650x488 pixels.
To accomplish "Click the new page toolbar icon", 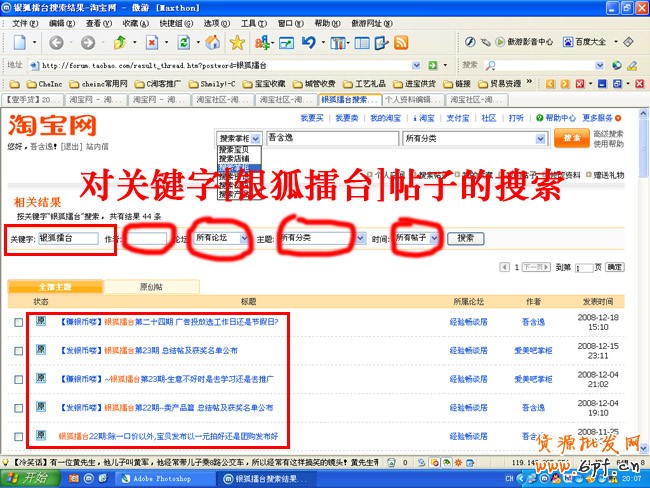I will pos(19,42).
